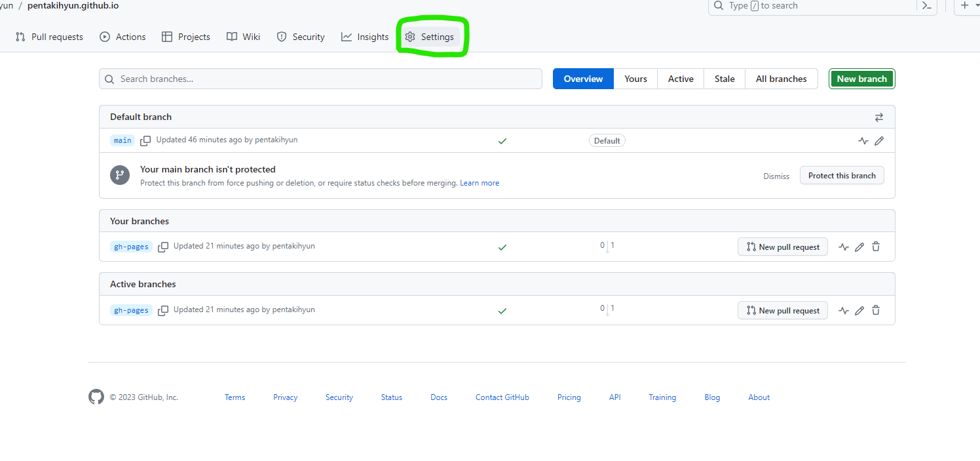Open the Security footer link

click(339, 397)
